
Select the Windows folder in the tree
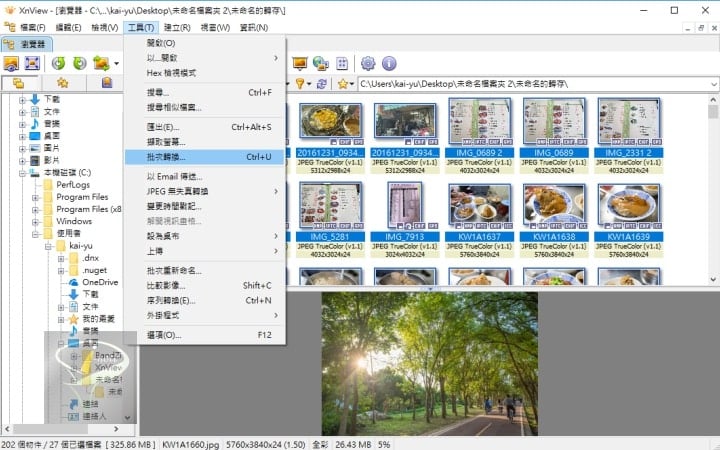[68, 221]
